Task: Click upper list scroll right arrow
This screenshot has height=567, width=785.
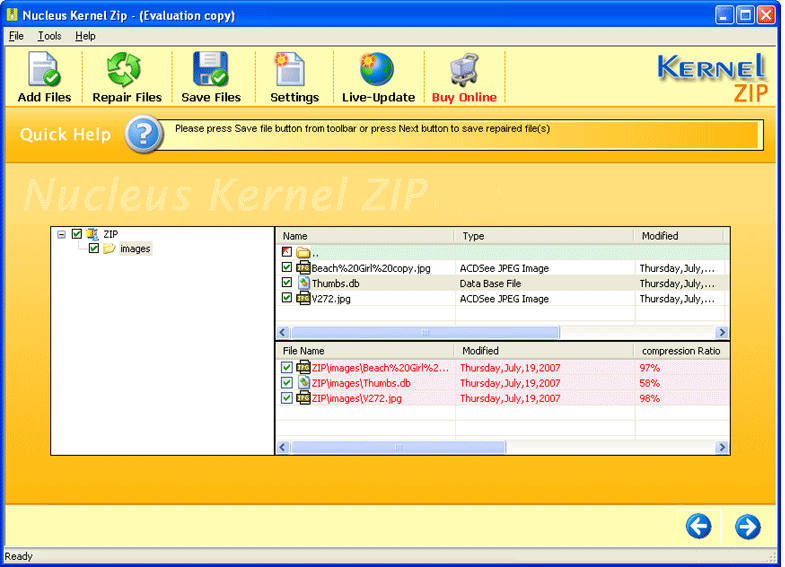Action: pos(722,332)
